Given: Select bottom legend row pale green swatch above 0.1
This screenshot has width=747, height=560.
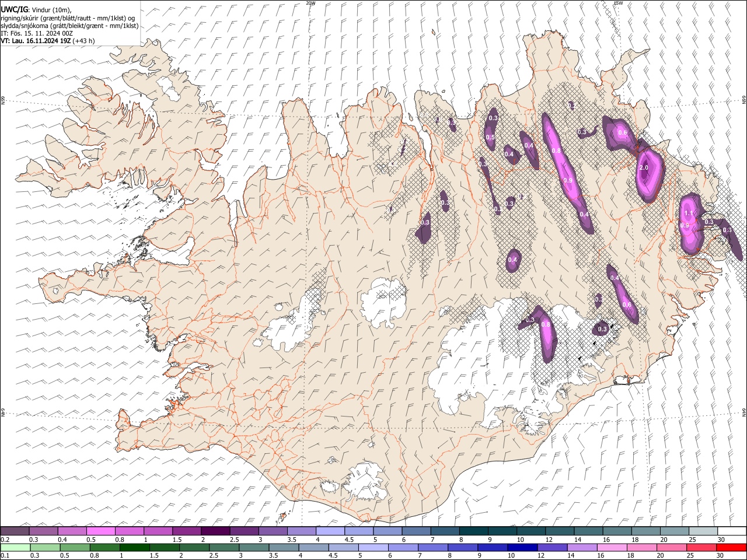Looking at the screenshot, I should pyautogui.click(x=15, y=547).
